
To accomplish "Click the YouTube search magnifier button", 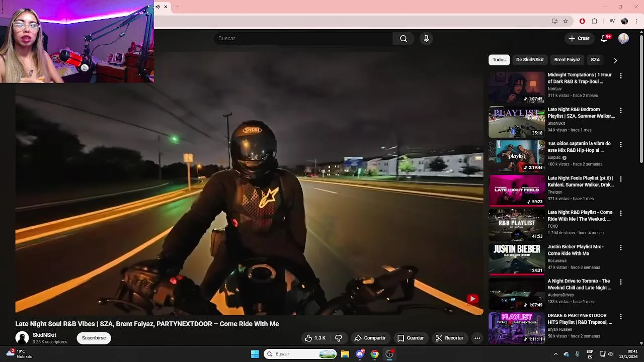I will click(404, 39).
